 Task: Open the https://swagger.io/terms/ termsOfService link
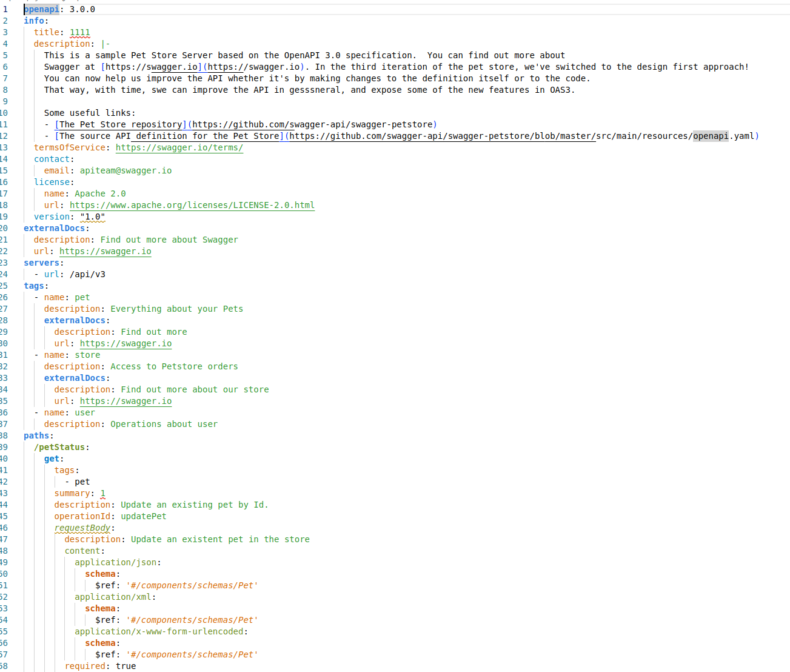coord(179,147)
